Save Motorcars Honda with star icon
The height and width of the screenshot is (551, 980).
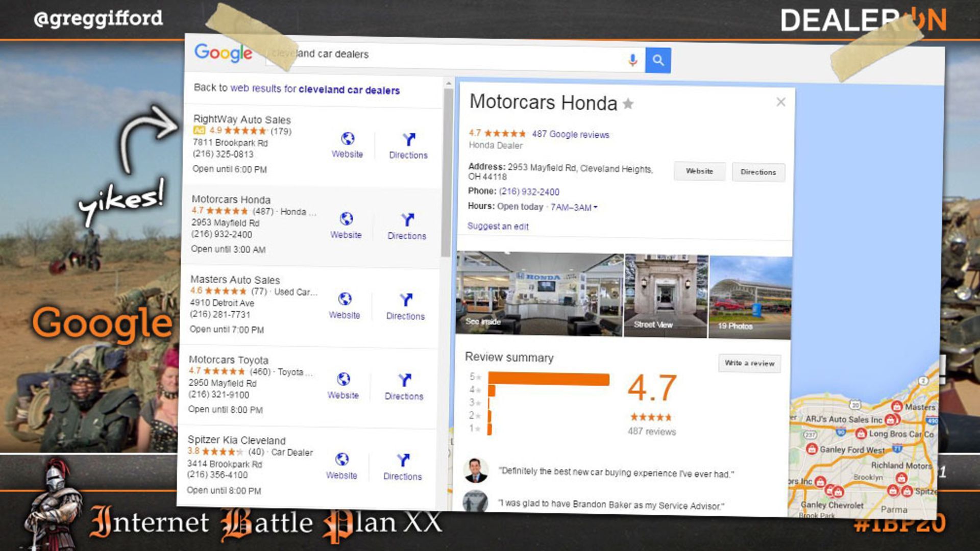pyautogui.click(x=628, y=104)
